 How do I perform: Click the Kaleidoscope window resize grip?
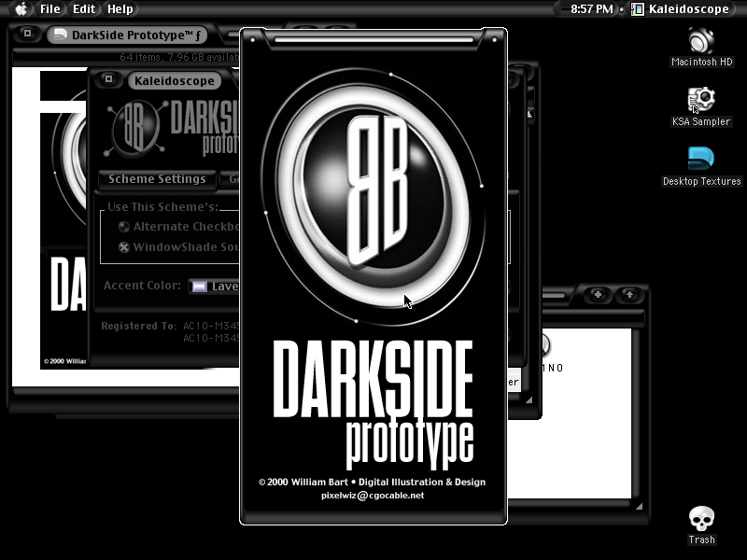tap(529, 400)
